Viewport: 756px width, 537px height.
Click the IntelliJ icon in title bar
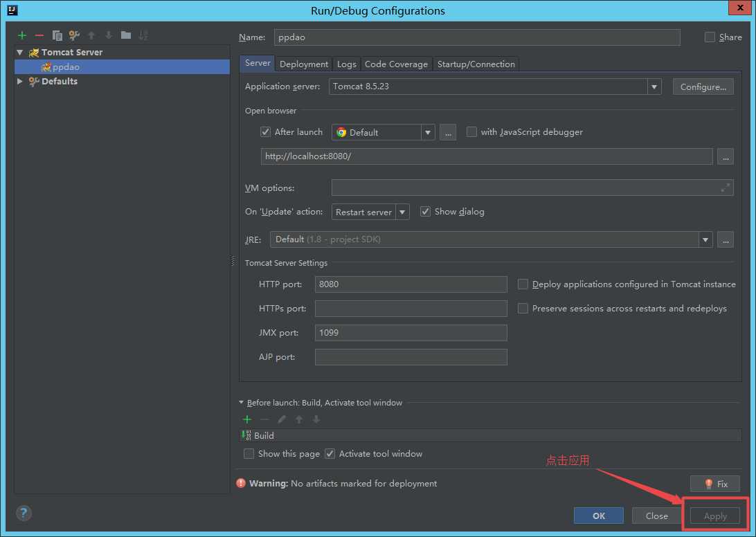[12, 10]
